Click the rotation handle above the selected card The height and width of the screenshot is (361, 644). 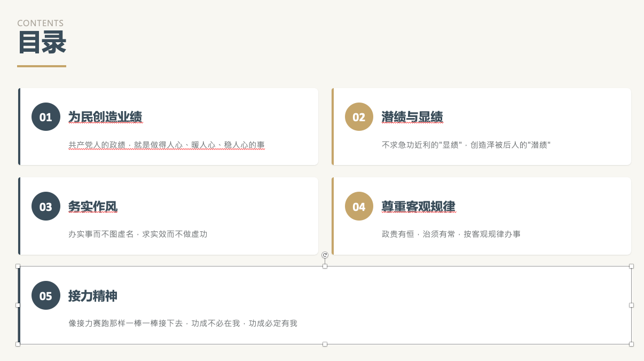(x=325, y=255)
